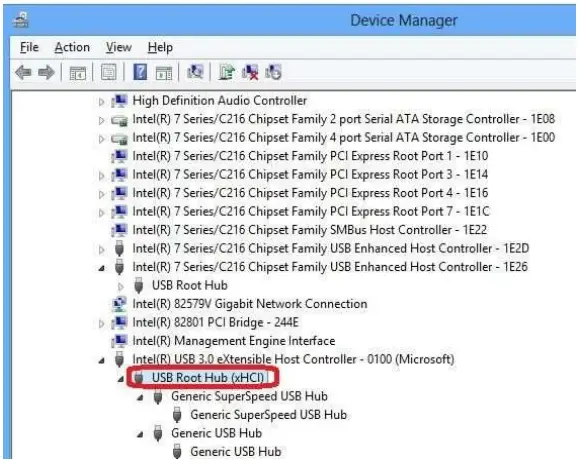Click USB 3.0 eXtensible Host Controller icon
The height and width of the screenshot is (465, 580).
pyautogui.click(x=119, y=359)
